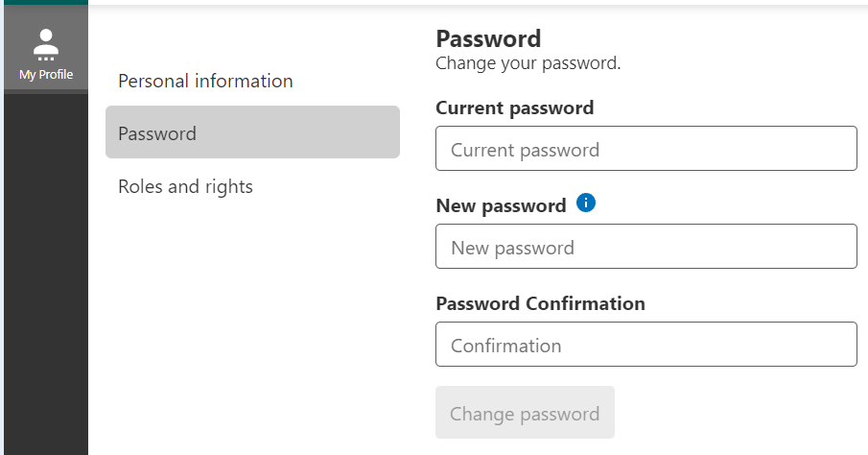Screen dimensions: 868x455
Task: Click the empty dark sidebar below My Profile
Action: (x=46, y=278)
